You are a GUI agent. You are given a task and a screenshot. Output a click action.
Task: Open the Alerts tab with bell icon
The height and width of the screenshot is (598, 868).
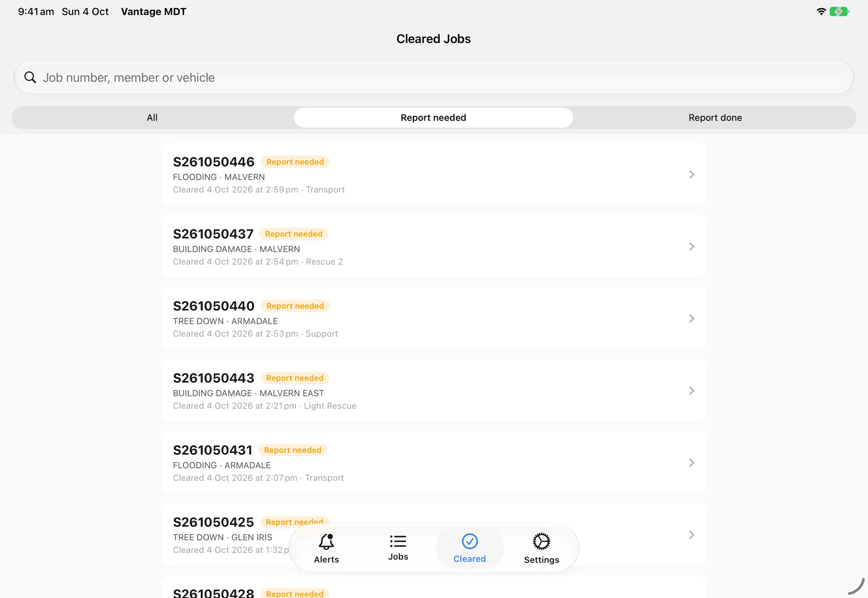(326, 548)
